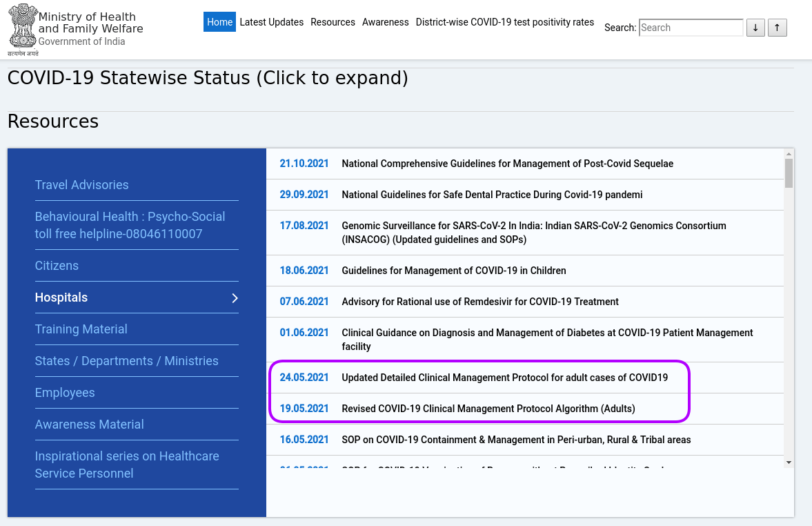Click the resource list scrollbar up arrow
Screen dimensions: 812x526
[789, 154]
